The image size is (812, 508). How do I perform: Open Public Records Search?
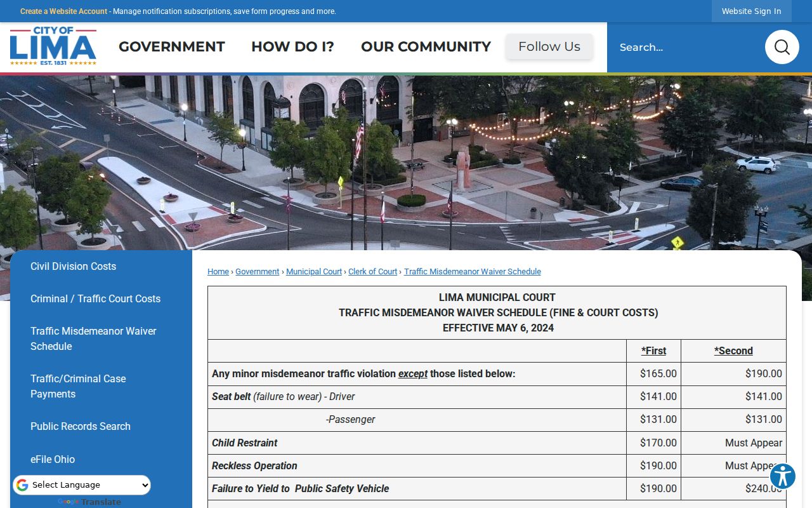81,426
